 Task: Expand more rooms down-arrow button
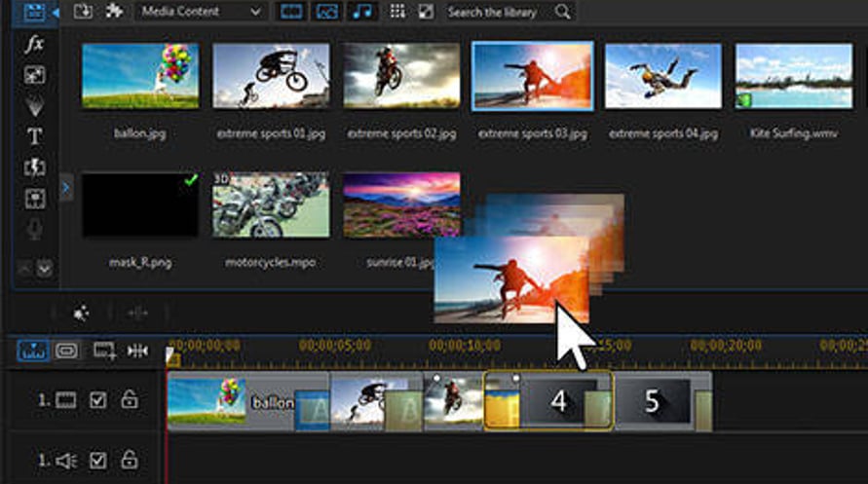(x=44, y=269)
